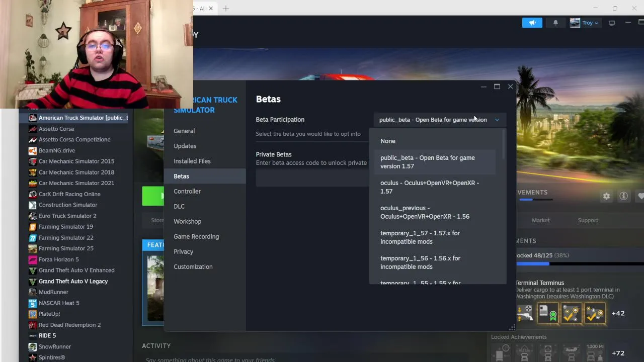The width and height of the screenshot is (644, 362).
Task: Click the Grand Theft Auto V Enhanced icon
Action: [x=33, y=270]
